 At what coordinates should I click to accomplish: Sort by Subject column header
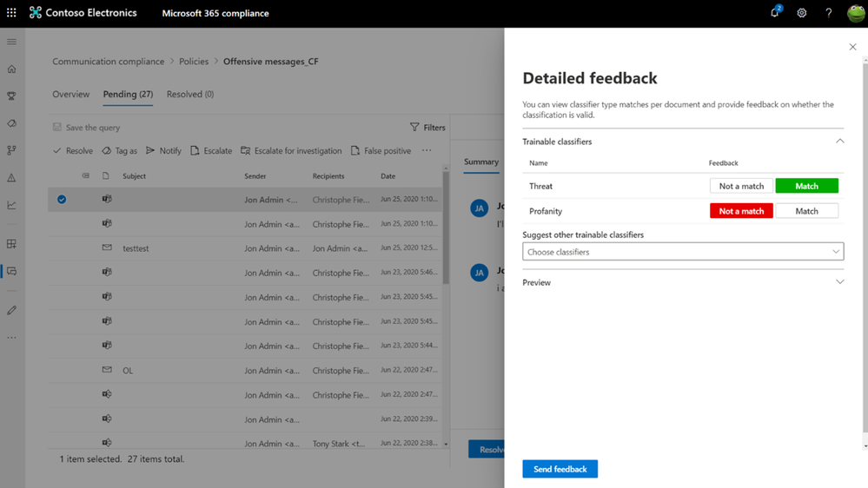point(134,176)
